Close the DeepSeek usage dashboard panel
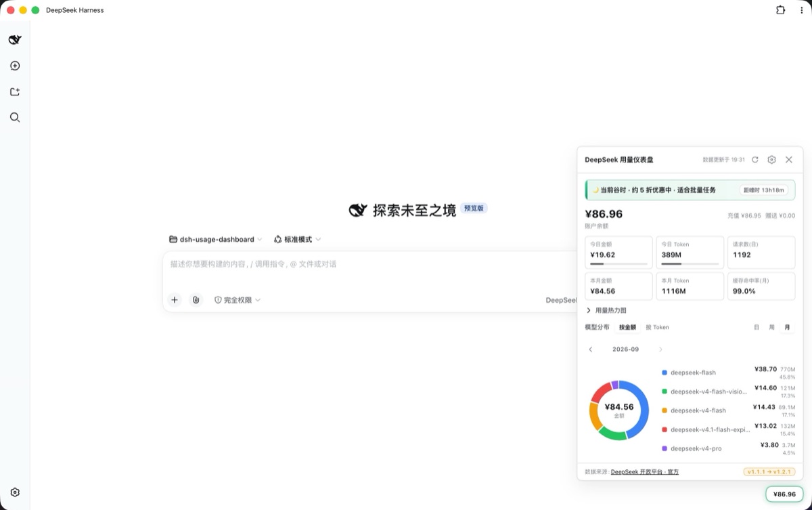812x510 pixels. [x=788, y=160]
